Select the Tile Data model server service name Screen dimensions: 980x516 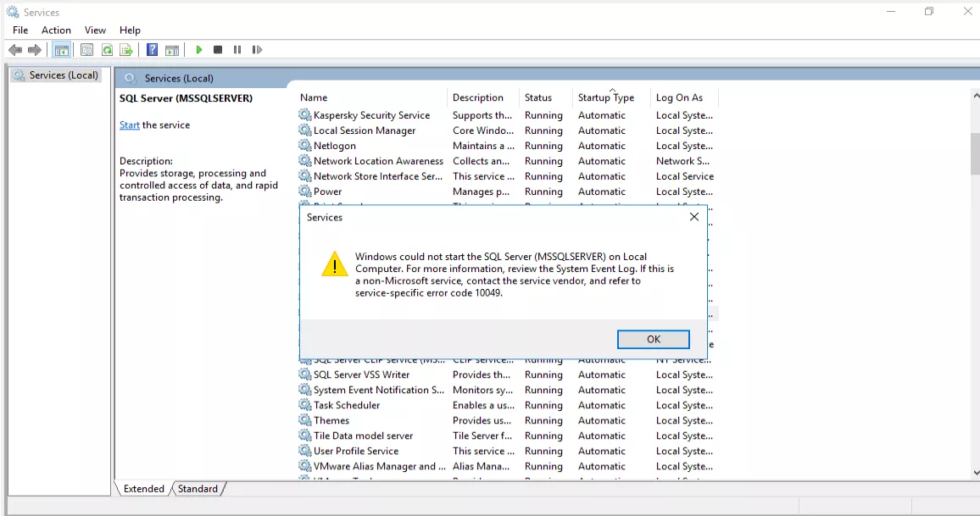[363, 436]
